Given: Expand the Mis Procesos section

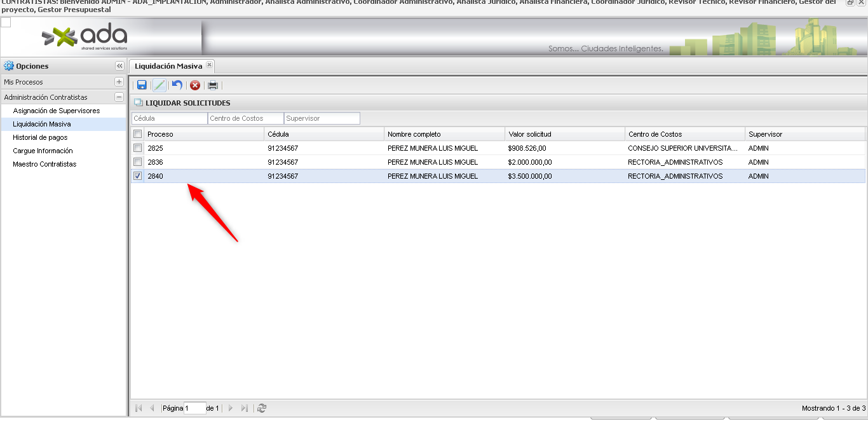Looking at the screenshot, I should coord(119,82).
